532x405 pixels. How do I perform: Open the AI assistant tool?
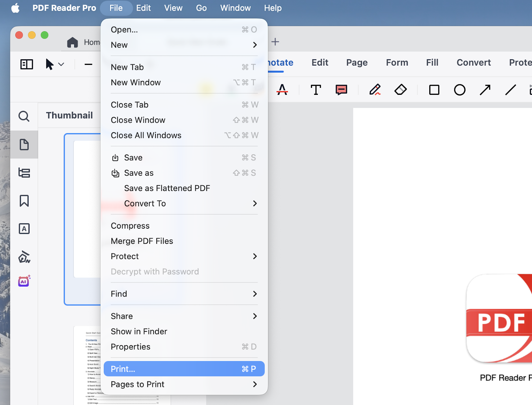pyautogui.click(x=24, y=281)
